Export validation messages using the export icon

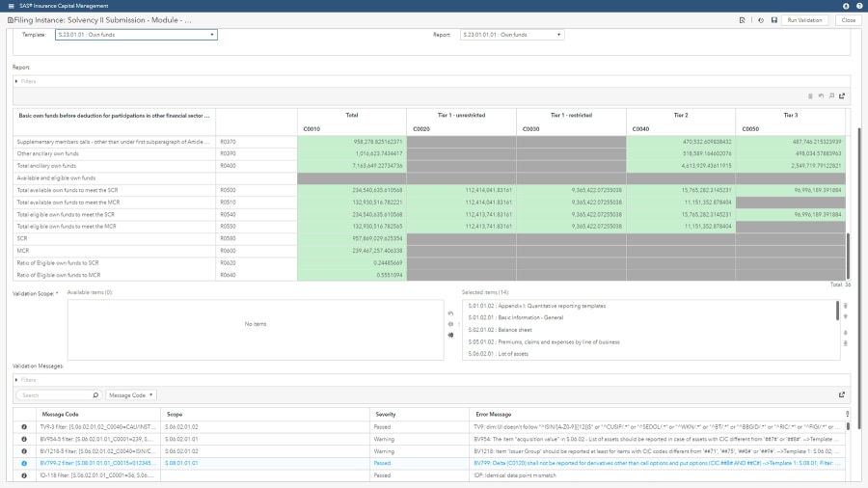point(842,395)
